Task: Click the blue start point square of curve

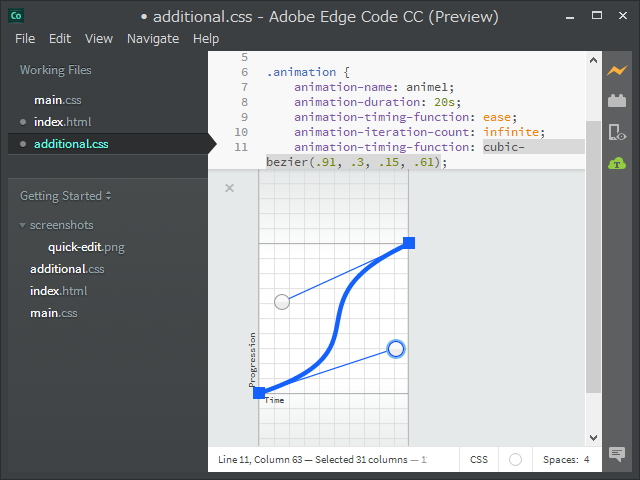Action: click(259, 393)
